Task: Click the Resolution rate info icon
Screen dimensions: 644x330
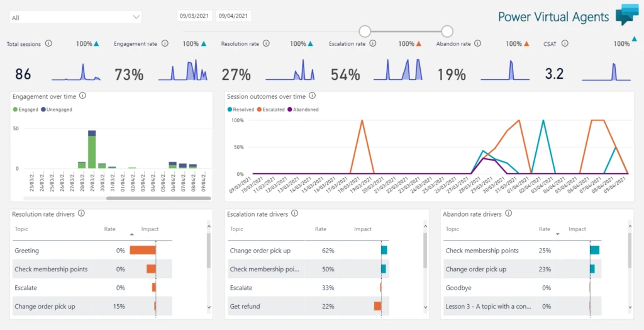Action: 266,43
